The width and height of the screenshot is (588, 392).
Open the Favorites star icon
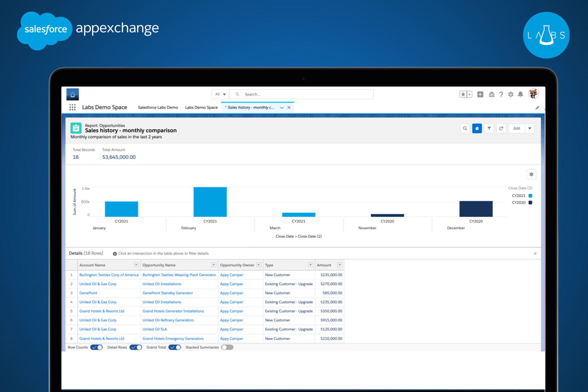[x=463, y=94]
